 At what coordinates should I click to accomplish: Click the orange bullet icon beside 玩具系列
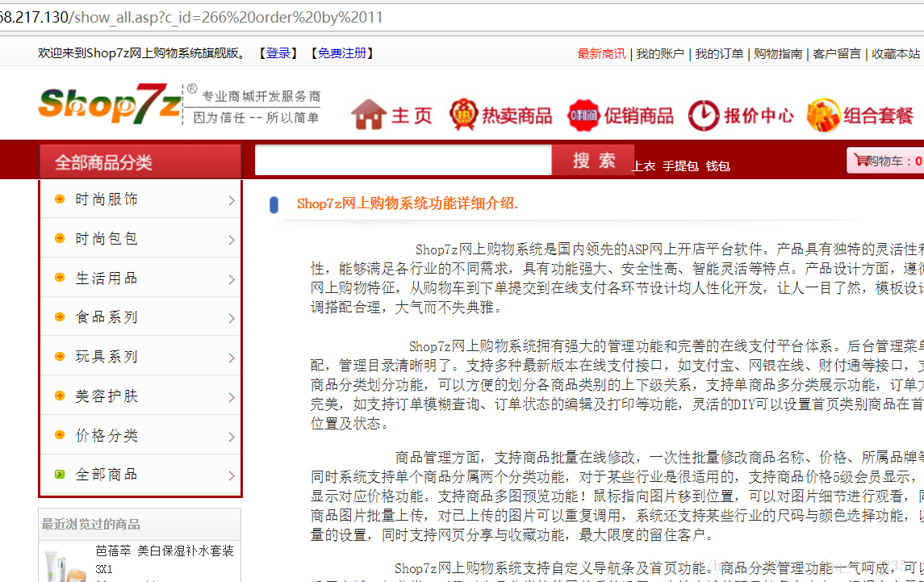click(60, 356)
